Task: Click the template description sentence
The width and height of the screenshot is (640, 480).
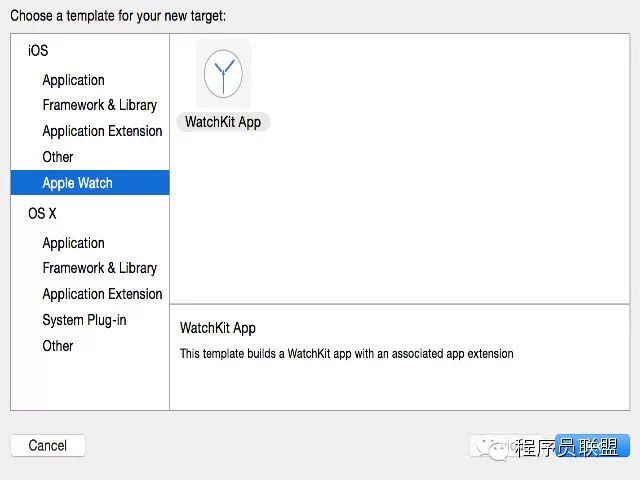Action: 347,353
